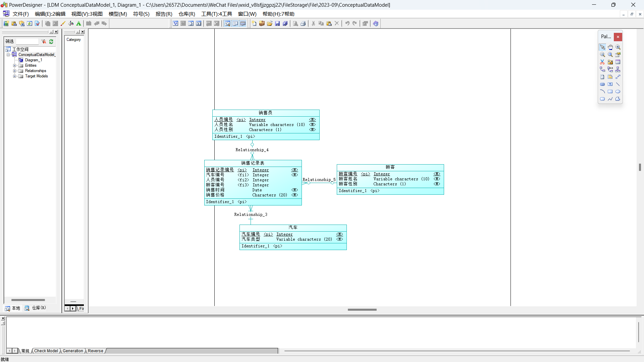Select the Zoom In tool in palette

point(618,47)
